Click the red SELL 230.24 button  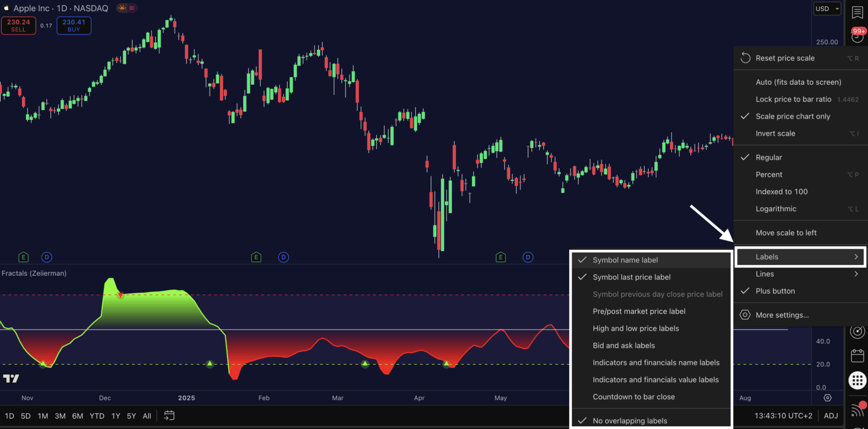tap(19, 25)
